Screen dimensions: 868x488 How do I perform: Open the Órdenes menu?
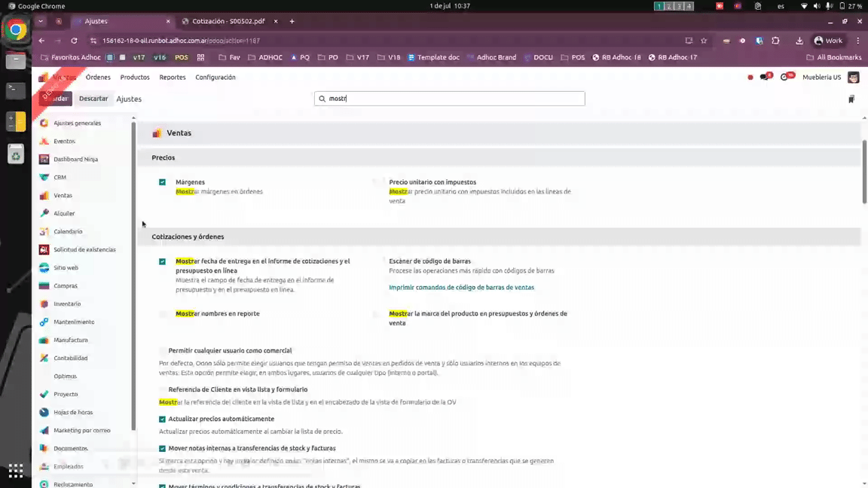pyautogui.click(x=98, y=77)
